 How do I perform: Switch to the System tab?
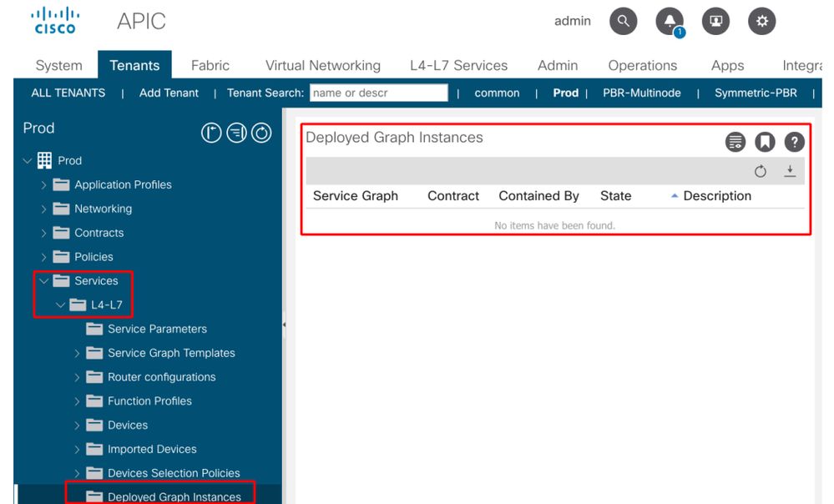pyautogui.click(x=58, y=65)
